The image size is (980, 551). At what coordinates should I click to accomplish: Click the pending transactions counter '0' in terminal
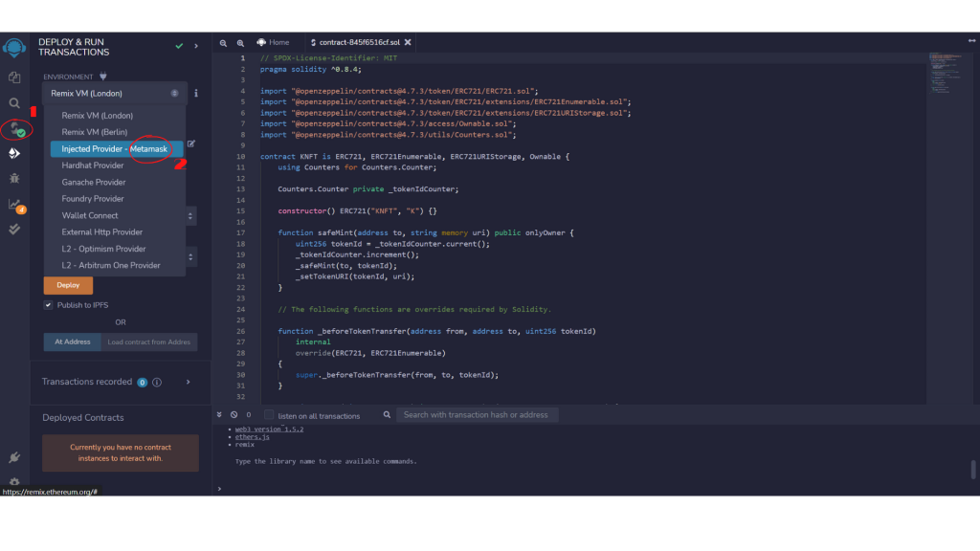pos(249,415)
